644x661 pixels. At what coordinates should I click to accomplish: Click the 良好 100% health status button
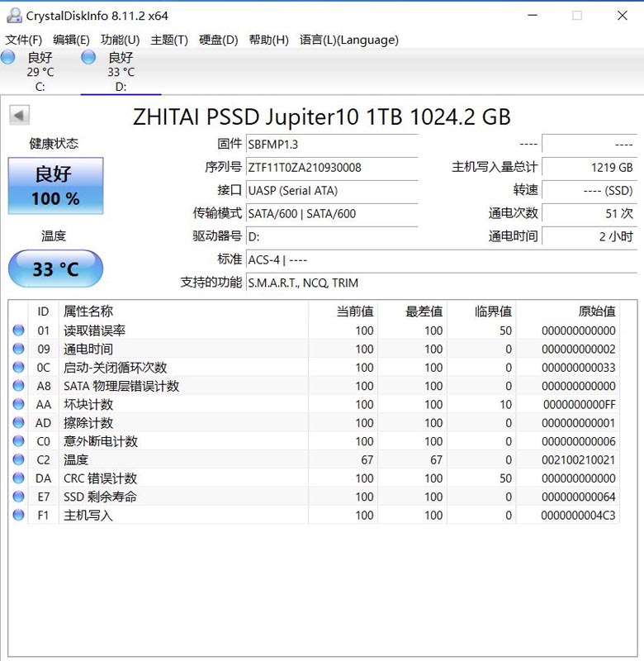56,186
